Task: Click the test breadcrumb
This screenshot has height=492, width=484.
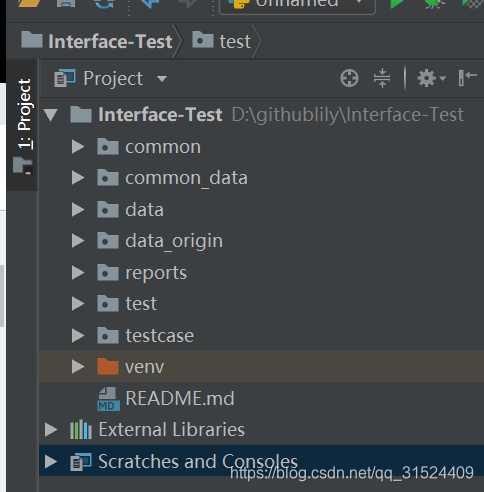Action: click(222, 42)
